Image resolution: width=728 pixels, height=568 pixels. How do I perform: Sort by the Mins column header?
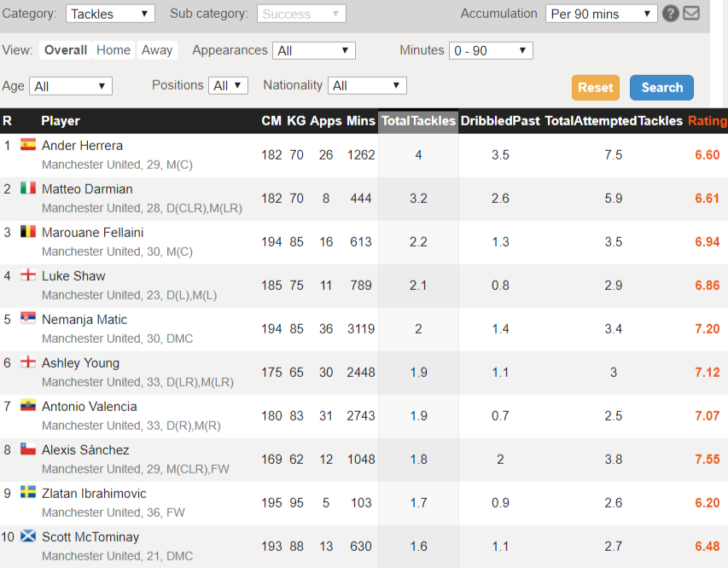[x=361, y=121]
